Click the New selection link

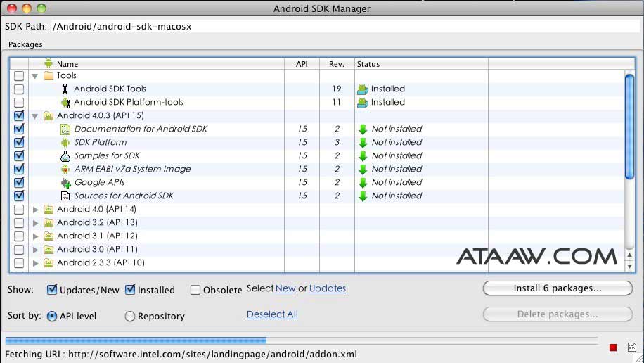click(285, 288)
